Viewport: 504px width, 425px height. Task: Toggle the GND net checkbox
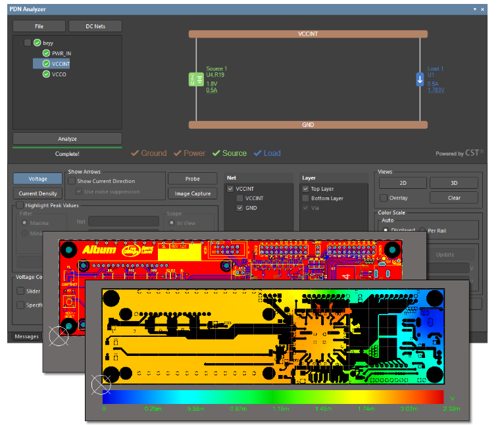(240, 208)
